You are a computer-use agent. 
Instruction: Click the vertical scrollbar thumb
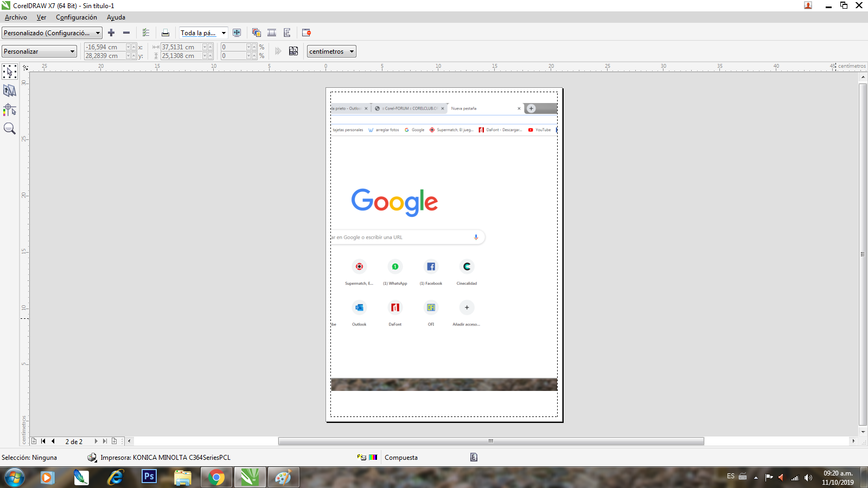tap(863, 254)
